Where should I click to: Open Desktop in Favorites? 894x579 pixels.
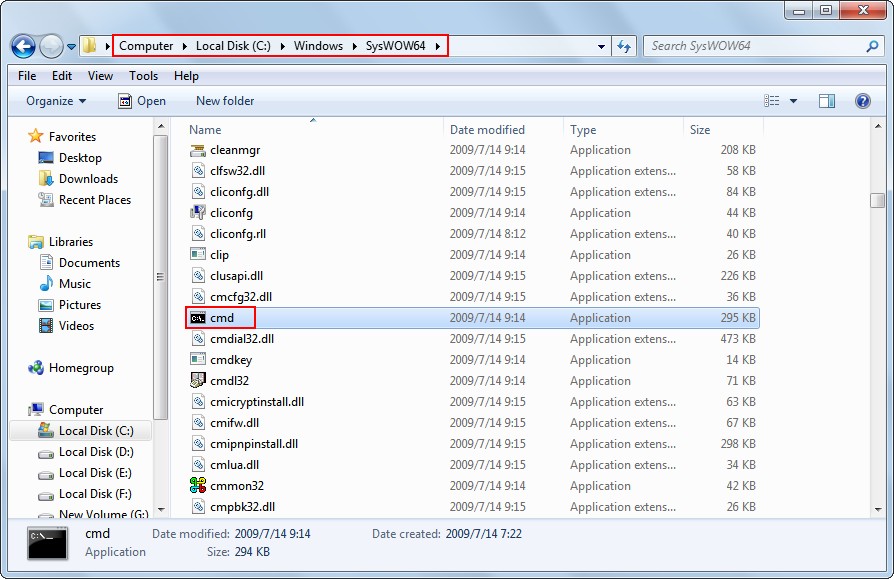pos(80,158)
